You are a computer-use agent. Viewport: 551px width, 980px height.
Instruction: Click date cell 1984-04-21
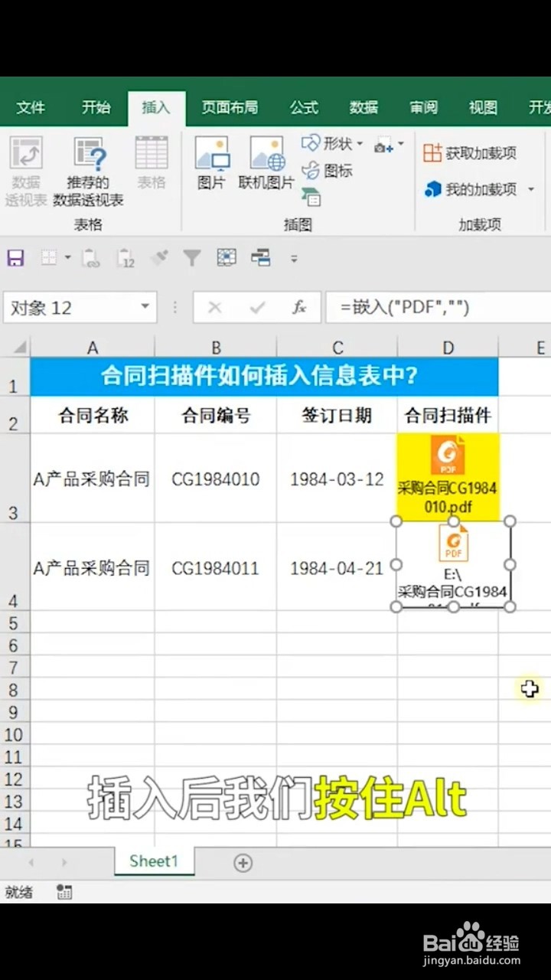coord(337,568)
